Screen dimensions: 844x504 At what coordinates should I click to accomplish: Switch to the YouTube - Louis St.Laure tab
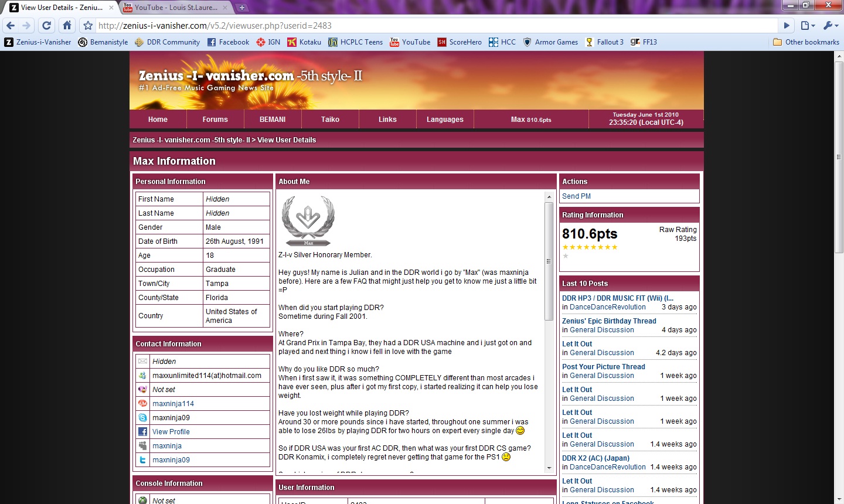tap(176, 8)
